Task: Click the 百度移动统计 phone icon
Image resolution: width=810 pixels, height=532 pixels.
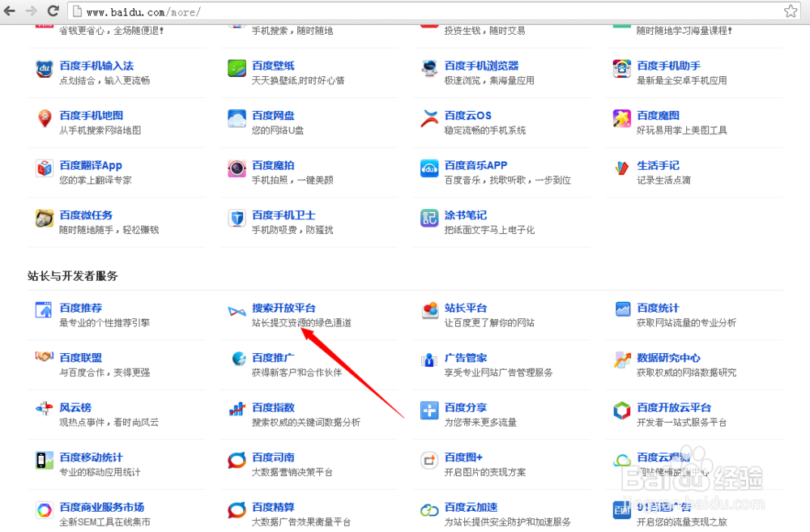Action: pos(45,460)
